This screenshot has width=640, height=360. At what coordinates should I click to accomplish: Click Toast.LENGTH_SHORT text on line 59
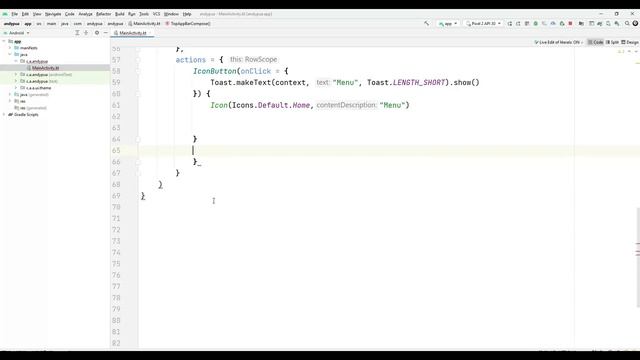(x=406, y=82)
